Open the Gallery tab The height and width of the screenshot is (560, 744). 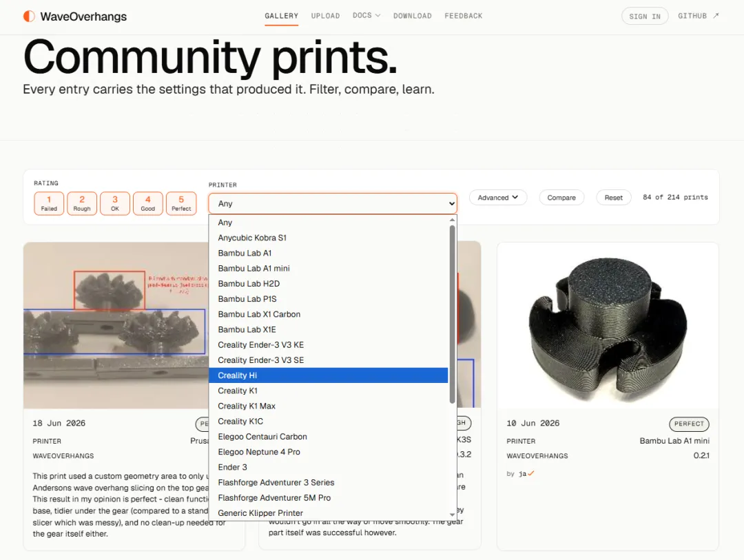tap(281, 16)
